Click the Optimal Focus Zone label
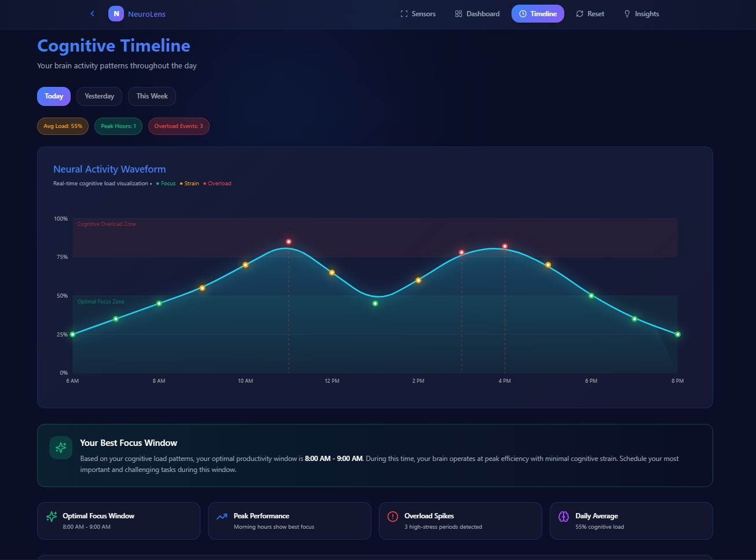 coord(101,302)
